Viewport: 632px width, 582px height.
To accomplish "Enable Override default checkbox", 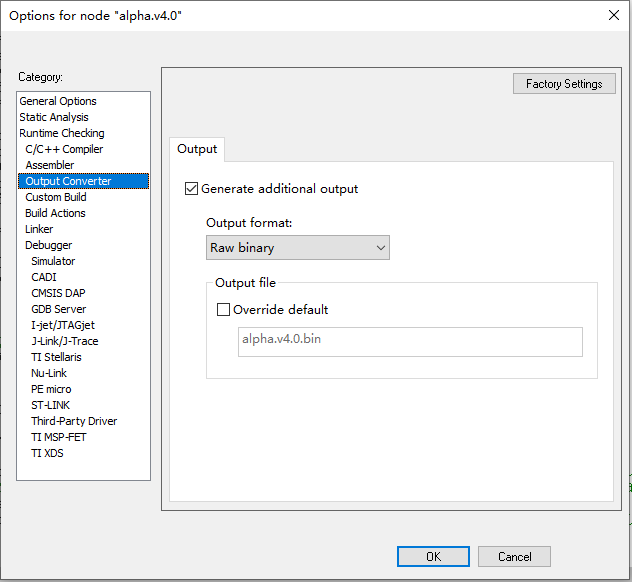I will tap(223, 310).
